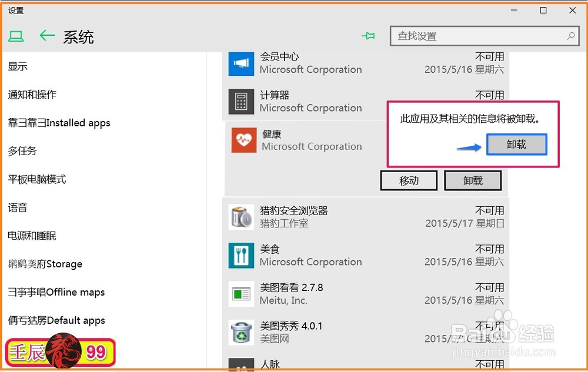Click the back arrow next to 系统
This screenshot has width=588, height=372.
click(x=47, y=36)
